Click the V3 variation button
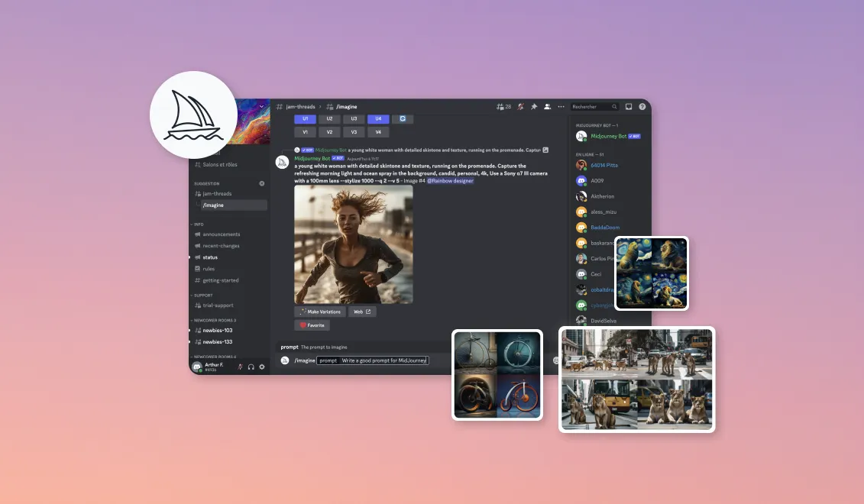 pyautogui.click(x=354, y=132)
